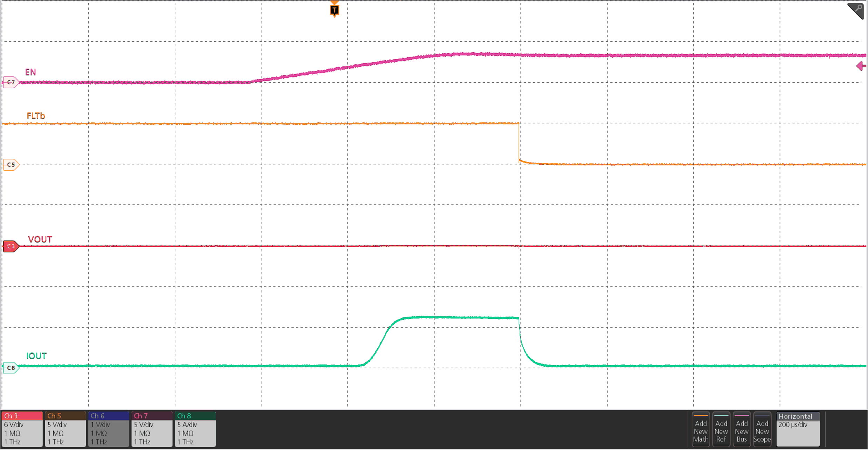Select the C7 channel marker for EN
Viewport: 868px width, 450px height.
click(10, 82)
